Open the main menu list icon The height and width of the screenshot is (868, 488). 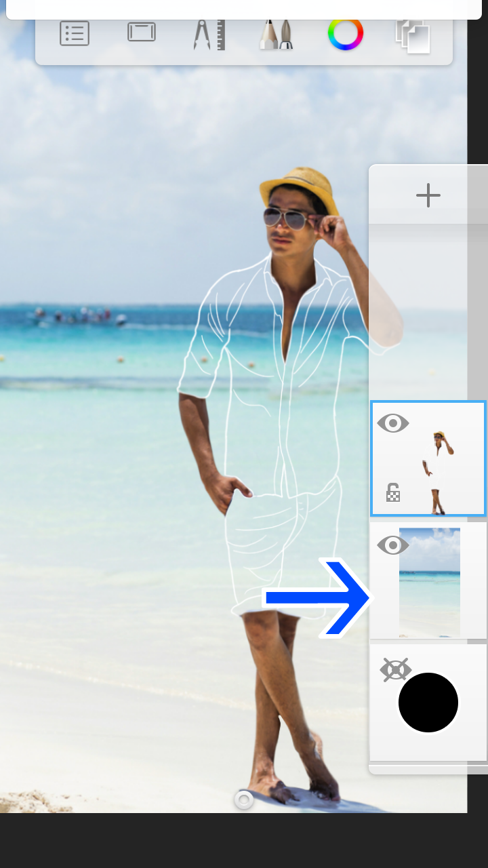[75, 33]
